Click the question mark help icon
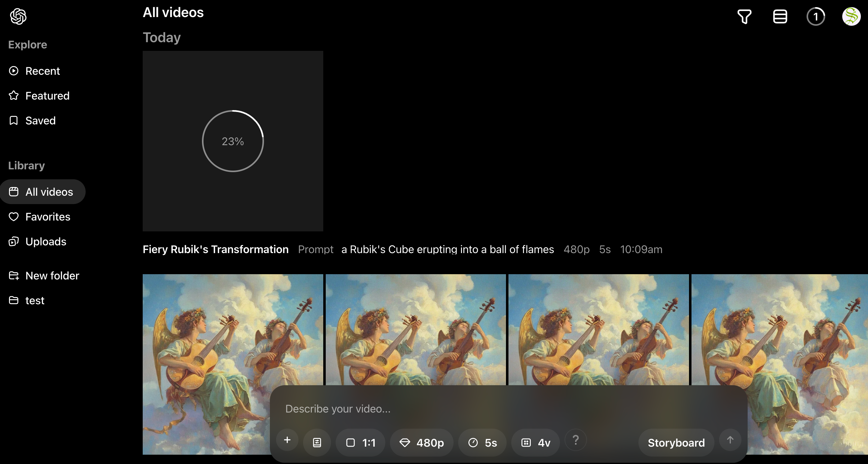This screenshot has width=868, height=464. point(575,440)
